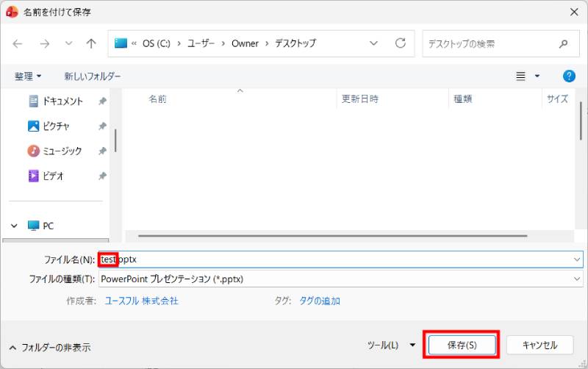Sort by 種類 column header

point(463,99)
